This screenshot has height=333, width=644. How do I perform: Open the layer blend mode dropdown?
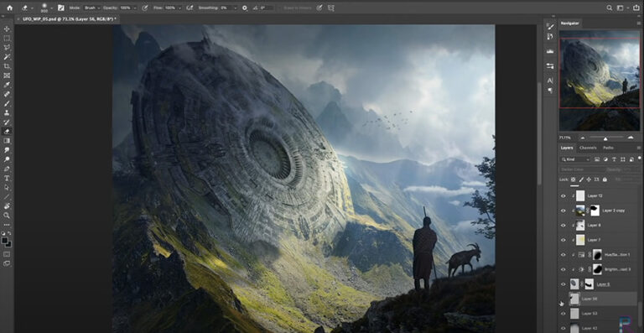(583, 169)
